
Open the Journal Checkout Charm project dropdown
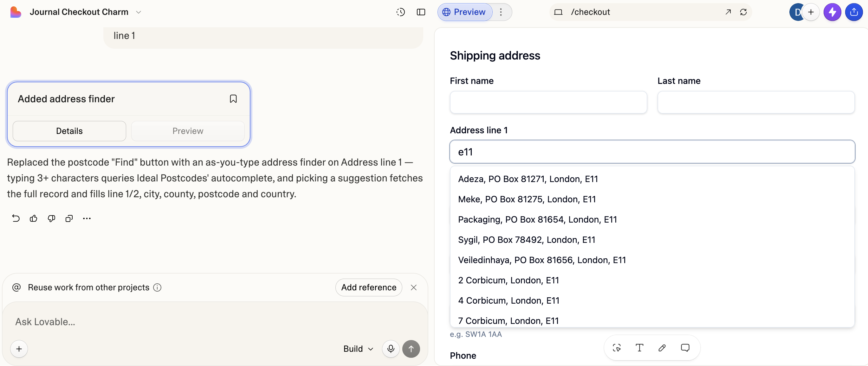click(x=86, y=12)
